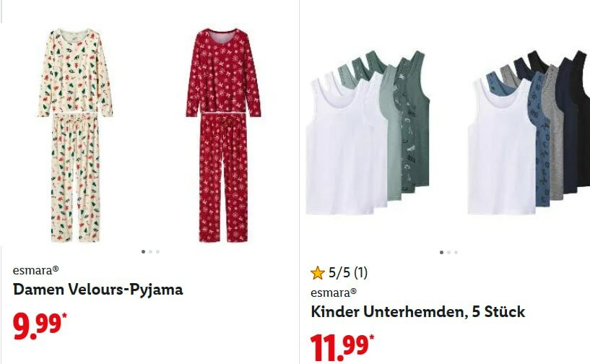This screenshot has height=364, width=590.
Task: Open the 5/5 (1) review rating
Action: [x=348, y=272]
